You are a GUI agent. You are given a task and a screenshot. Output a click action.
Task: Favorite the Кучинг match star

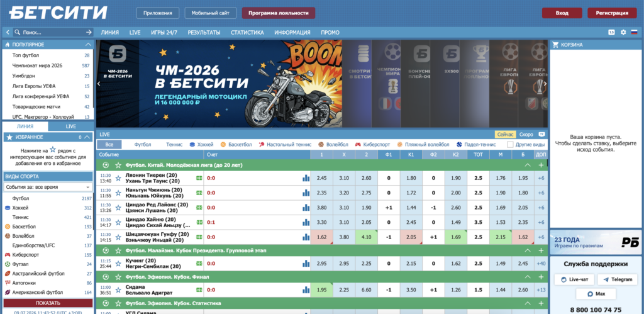click(118, 264)
